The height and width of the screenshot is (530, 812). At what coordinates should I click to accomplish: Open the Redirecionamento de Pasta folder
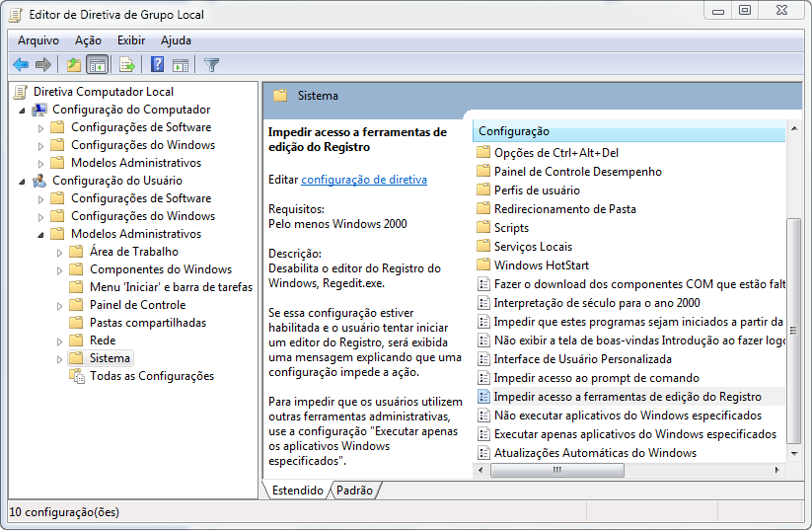(x=565, y=209)
